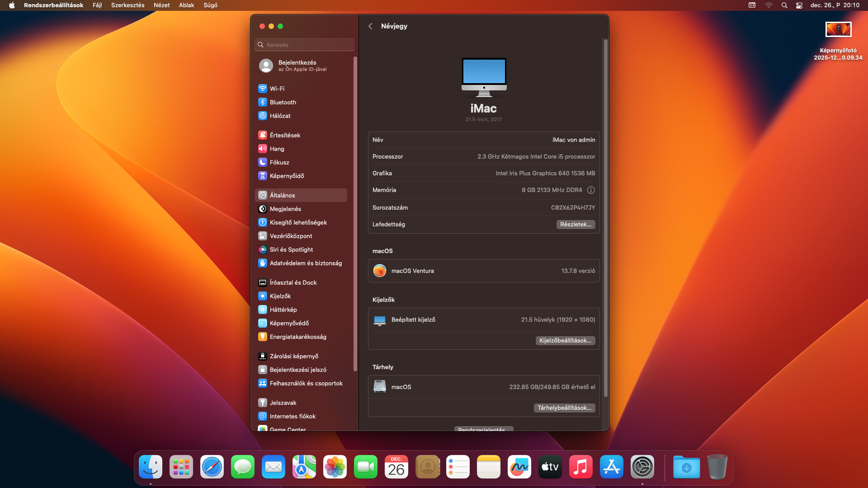This screenshot has width=868, height=488.
Task: Open Kijelzők displays pane
Action: pos(280,296)
